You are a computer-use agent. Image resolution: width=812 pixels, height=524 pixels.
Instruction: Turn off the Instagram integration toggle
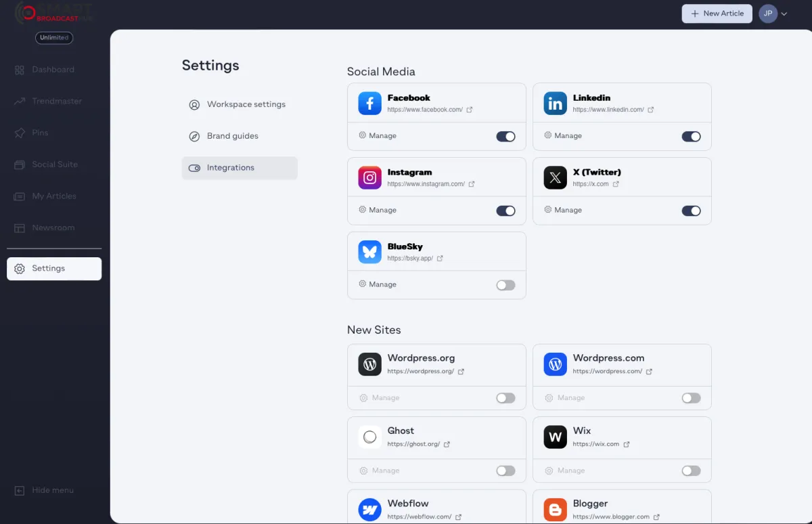pyautogui.click(x=505, y=211)
